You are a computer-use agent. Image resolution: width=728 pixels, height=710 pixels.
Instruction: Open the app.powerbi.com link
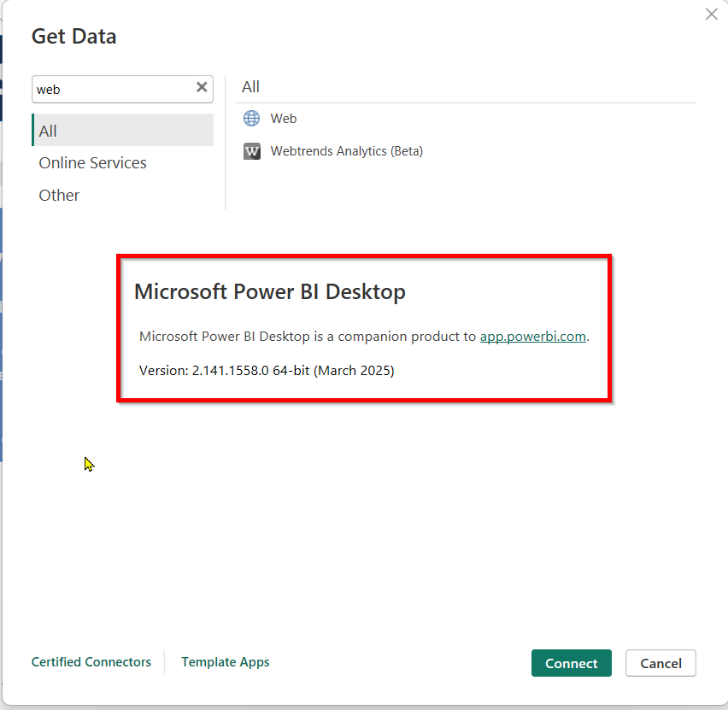click(x=532, y=336)
